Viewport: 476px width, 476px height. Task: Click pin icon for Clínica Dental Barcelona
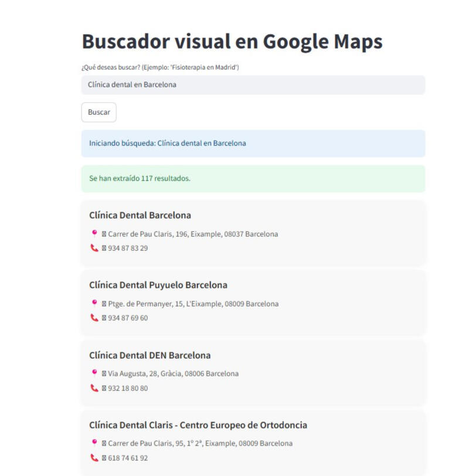tap(94, 233)
